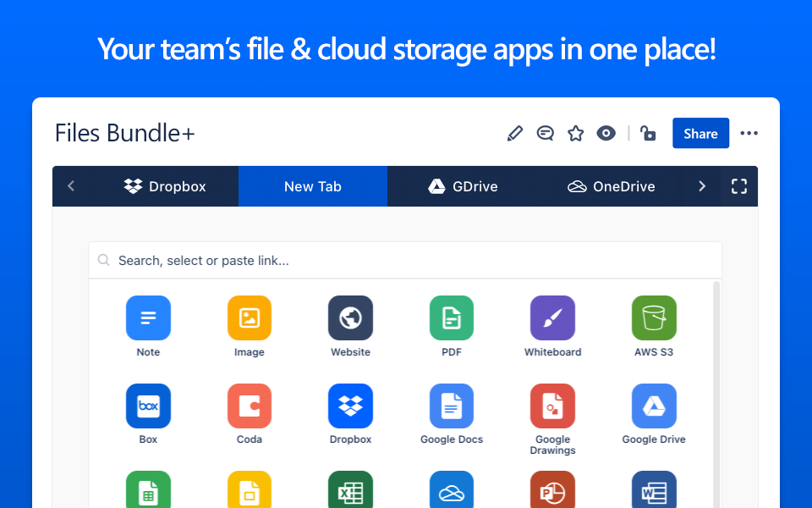Image resolution: width=812 pixels, height=508 pixels.
Task: Open the OneDrive tab
Action: 611,186
